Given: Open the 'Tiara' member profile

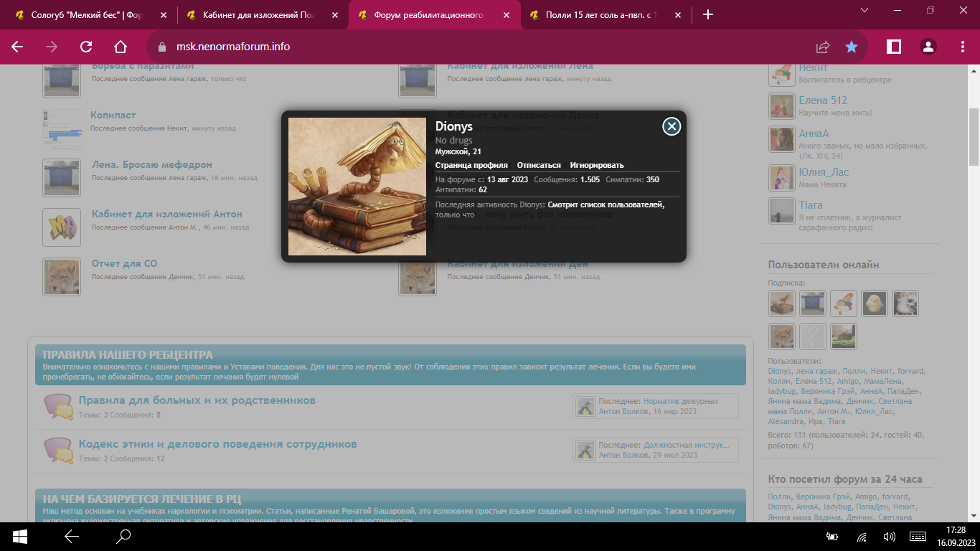Looking at the screenshot, I should (x=811, y=205).
